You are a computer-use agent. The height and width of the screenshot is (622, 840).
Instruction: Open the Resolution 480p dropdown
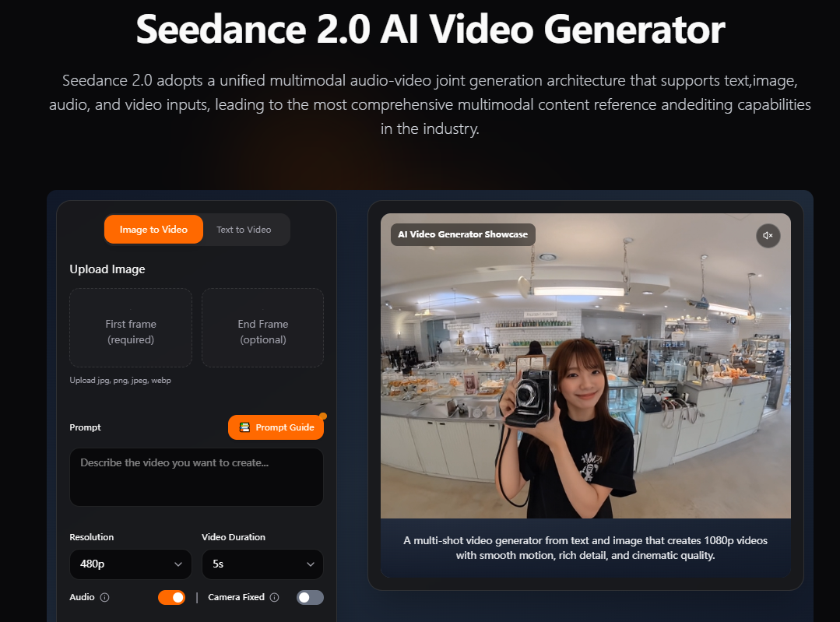pos(131,564)
